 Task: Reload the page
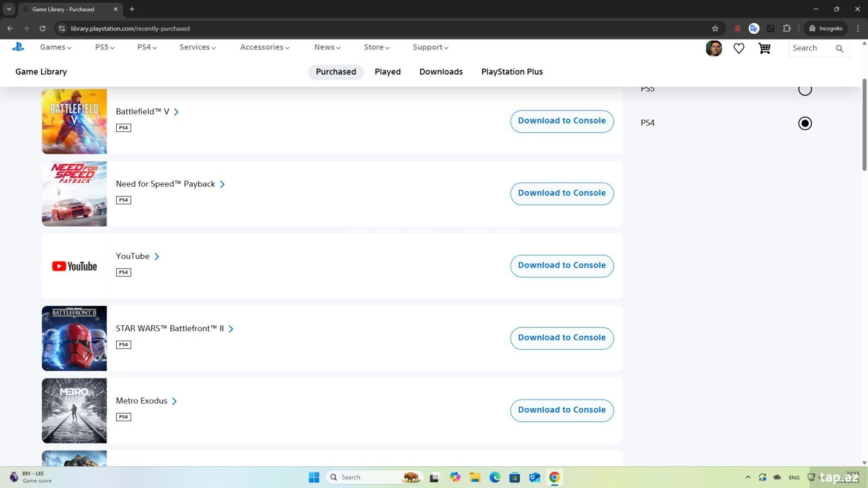[42, 28]
